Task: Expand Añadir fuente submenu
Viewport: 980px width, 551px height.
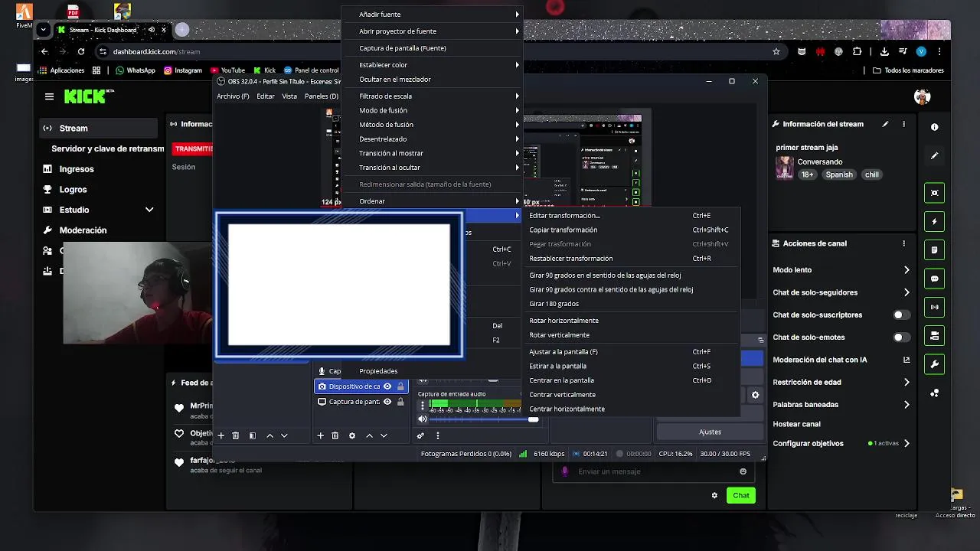Action: click(x=433, y=15)
